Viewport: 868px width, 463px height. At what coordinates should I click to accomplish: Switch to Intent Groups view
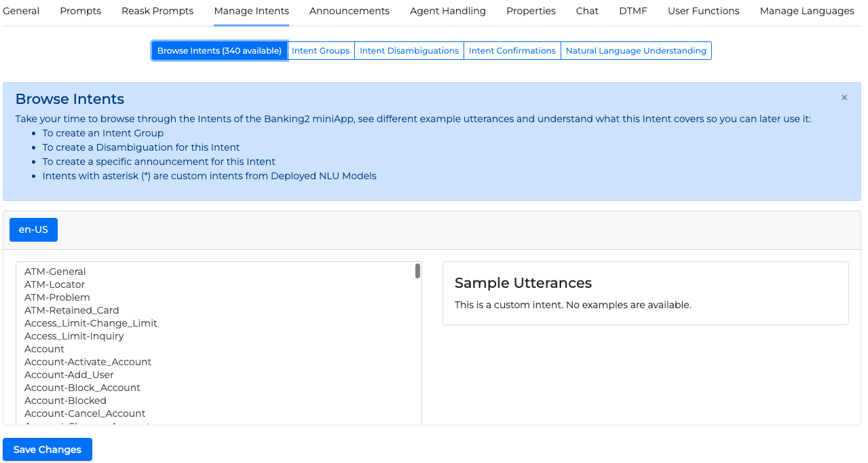click(x=320, y=51)
